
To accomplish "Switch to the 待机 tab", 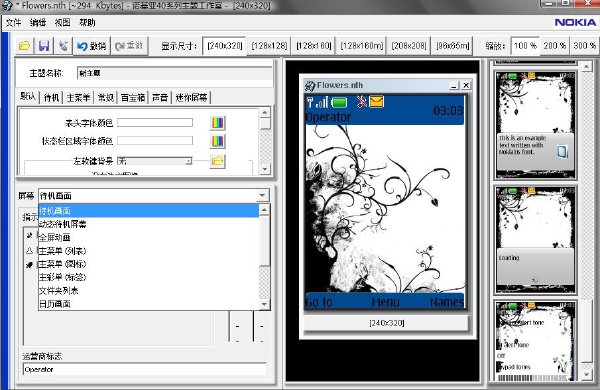I will point(51,98).
